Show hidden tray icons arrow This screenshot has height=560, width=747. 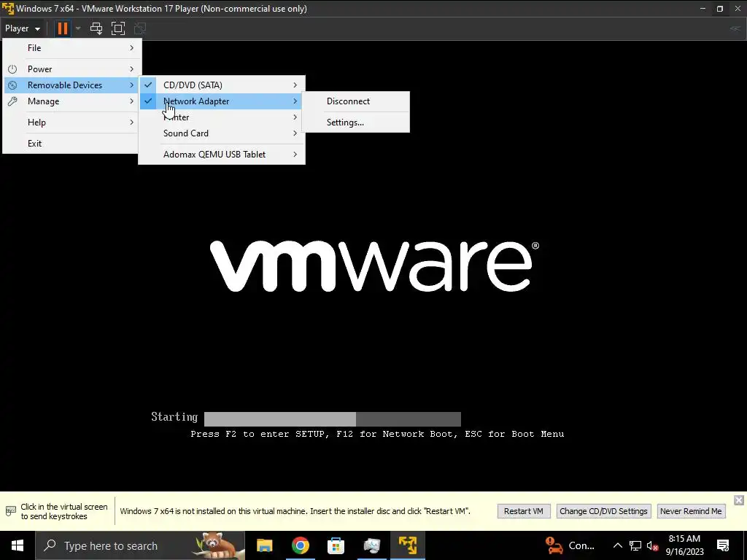617,545
